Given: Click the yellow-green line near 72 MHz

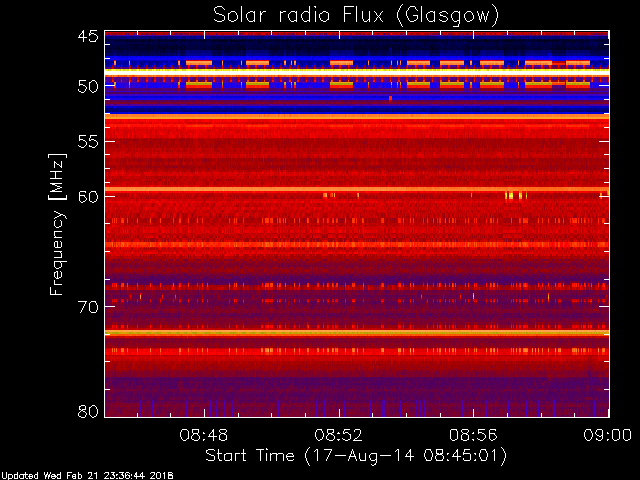Looking at the screenshot, I should click(357, 333).
